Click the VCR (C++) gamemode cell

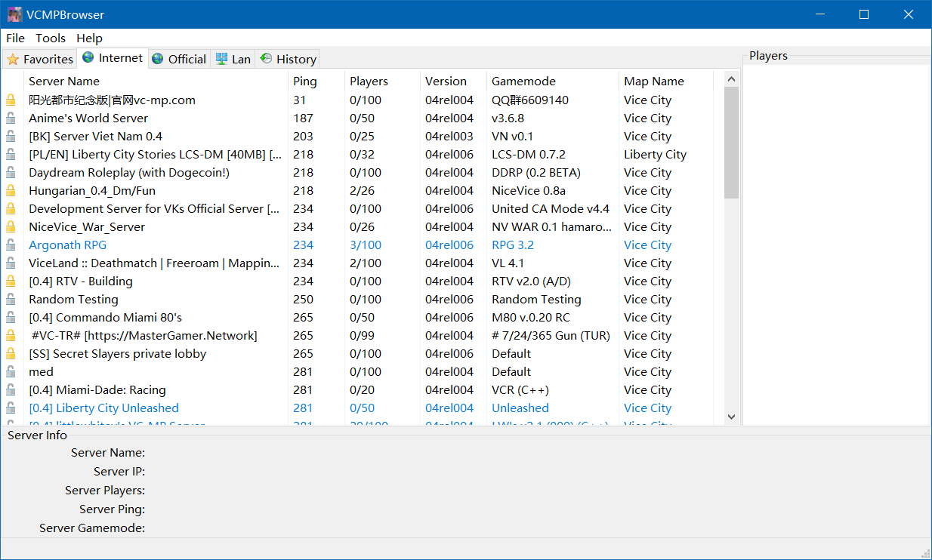(x=520, y=389)
